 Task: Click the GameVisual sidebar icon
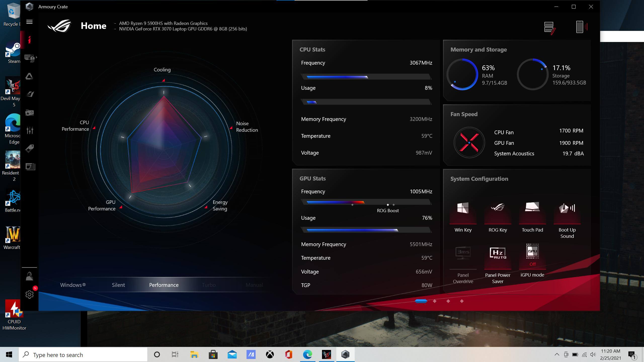point(30,94)
